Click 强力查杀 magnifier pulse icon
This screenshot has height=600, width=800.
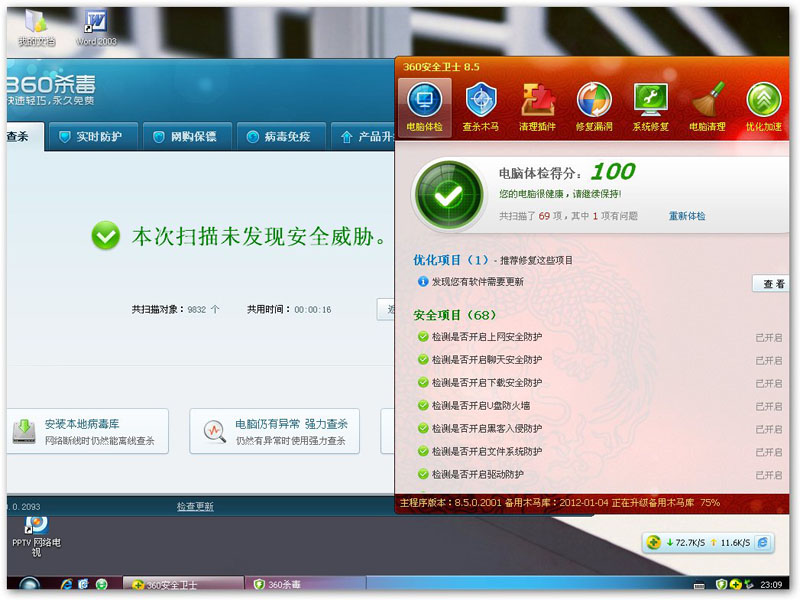point(214,432)
